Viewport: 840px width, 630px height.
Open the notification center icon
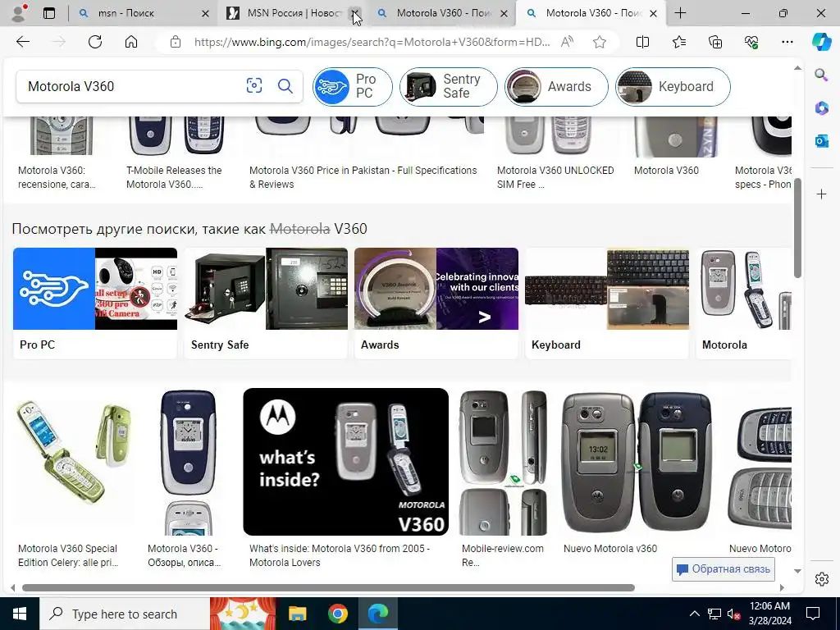pyautogui.click(x=813, y=614)
